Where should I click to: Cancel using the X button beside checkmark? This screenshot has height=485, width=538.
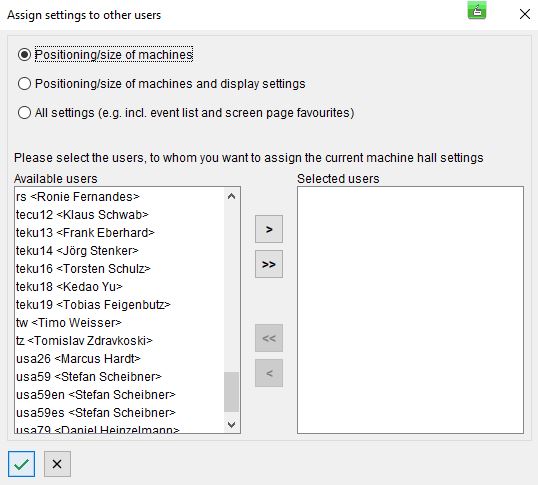pos(57,464)
